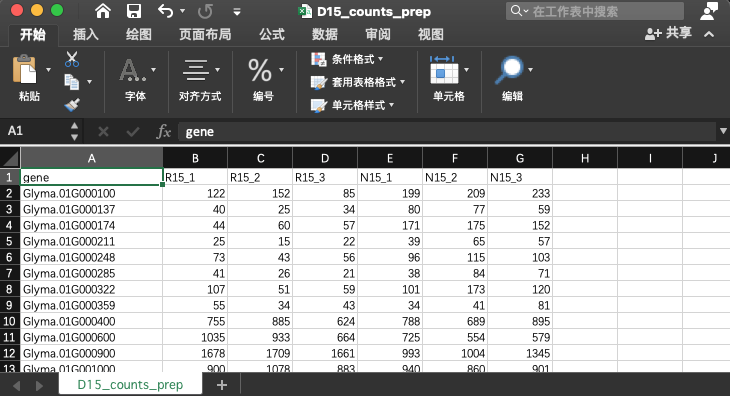Open the user account icon
The width and height of the screenshot is (730, 396).
[x=710, y=11]
